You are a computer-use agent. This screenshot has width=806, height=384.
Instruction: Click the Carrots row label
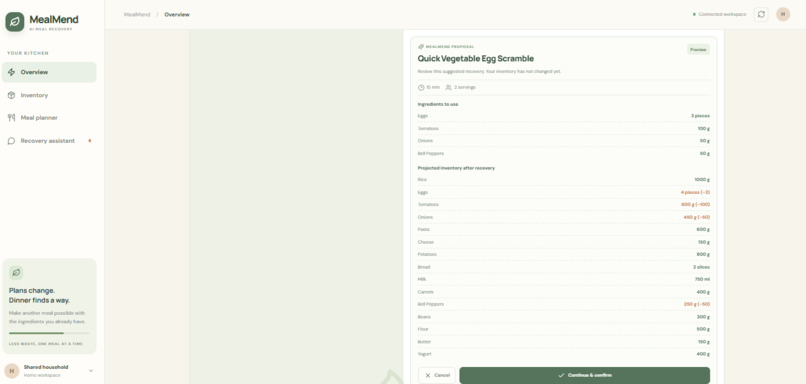[426, 292]
